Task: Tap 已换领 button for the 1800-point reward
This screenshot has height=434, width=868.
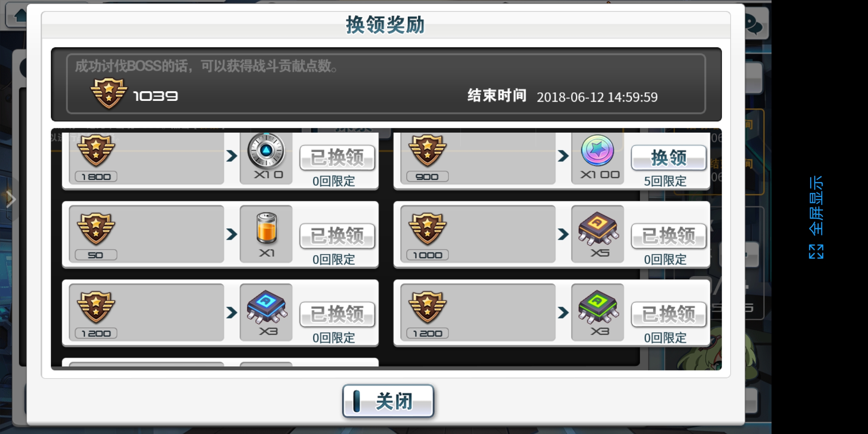Action: [x=337, y=158]
